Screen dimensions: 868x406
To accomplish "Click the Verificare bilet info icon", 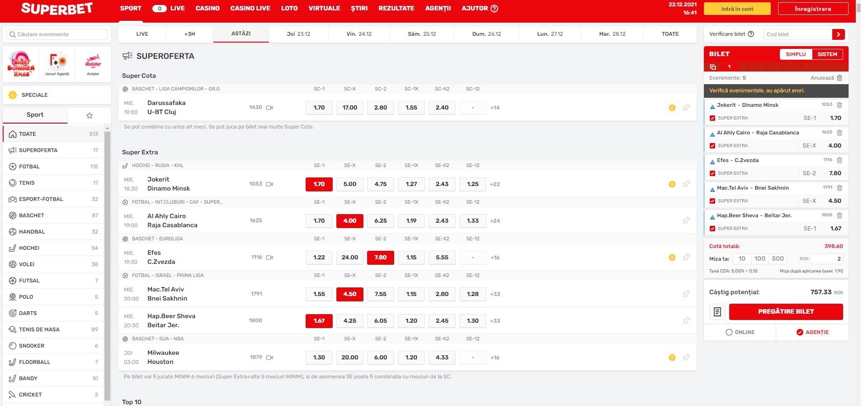I will pyautogui.click(x=751, y=34).
